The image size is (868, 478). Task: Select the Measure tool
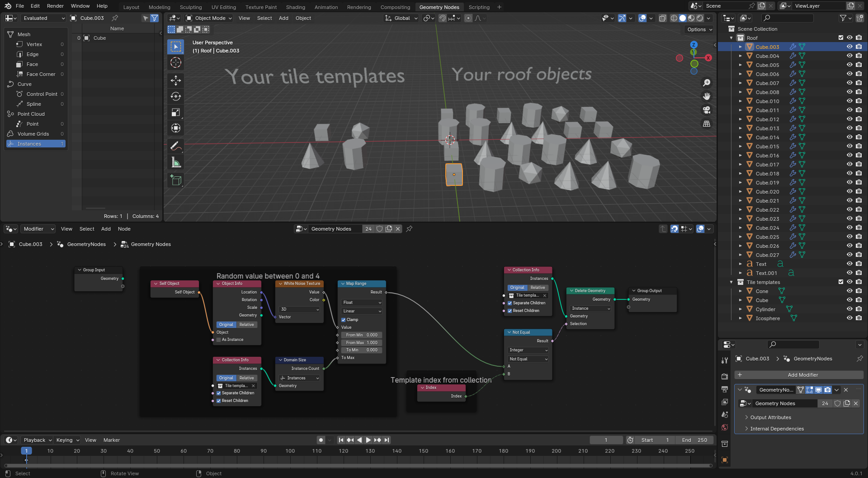coord(176,162)
